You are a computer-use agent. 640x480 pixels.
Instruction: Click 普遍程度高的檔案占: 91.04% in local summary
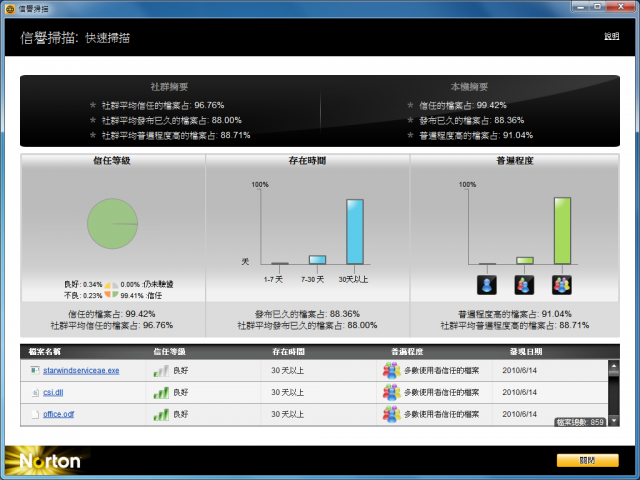[x=476, y=135]
